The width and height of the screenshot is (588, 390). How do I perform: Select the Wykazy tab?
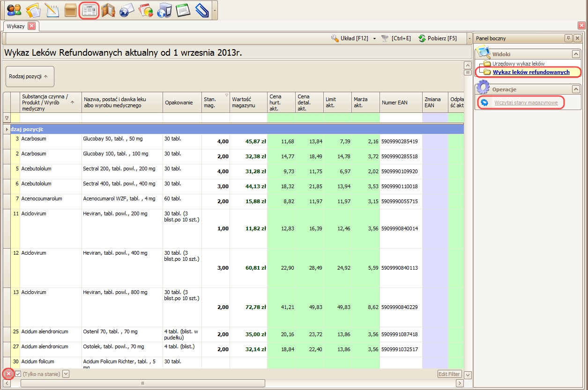15,26
